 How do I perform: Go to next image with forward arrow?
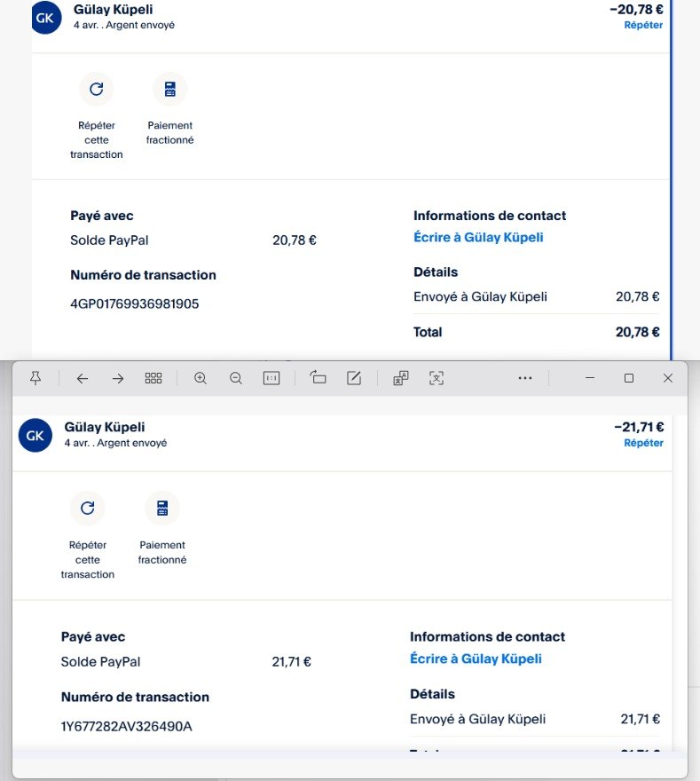pyautogui.click(x=118, y=378)
